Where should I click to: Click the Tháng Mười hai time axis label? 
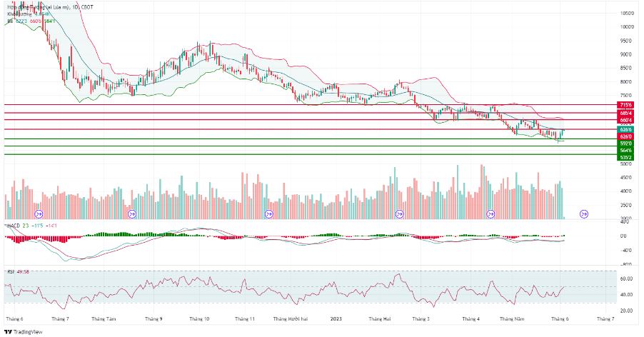[291, 319]
